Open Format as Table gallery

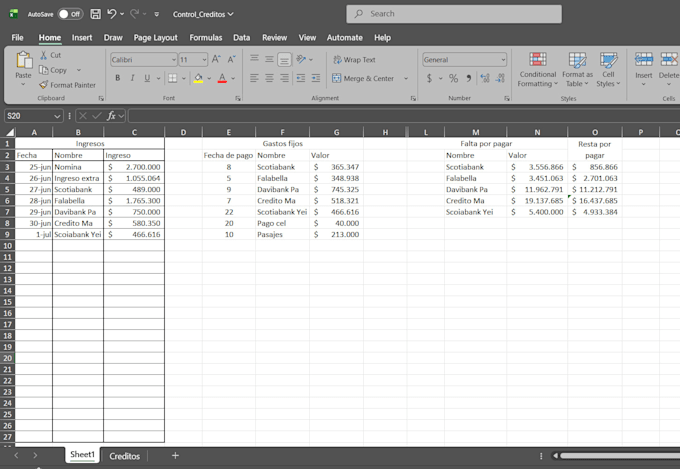click(x=577, y=69)
